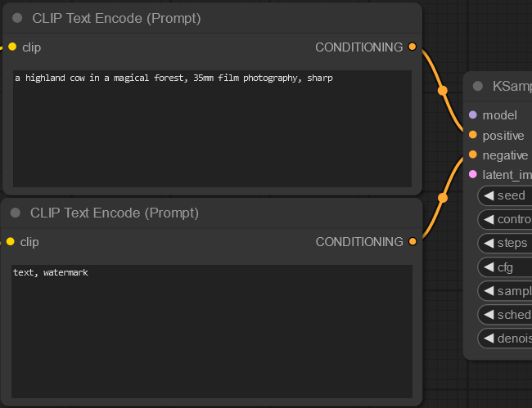Screen dimensions: 532x408
Task: Click the top node's CONDITIONING output socket
Action: point(413,47)
